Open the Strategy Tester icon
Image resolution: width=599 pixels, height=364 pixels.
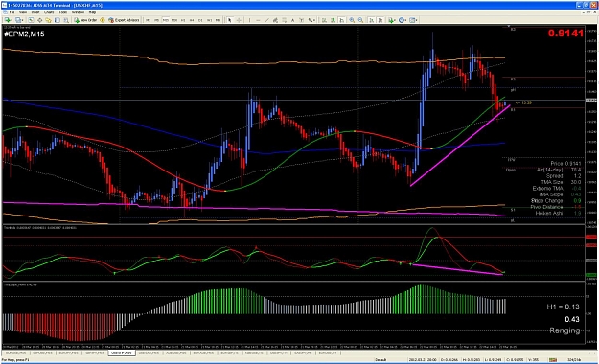[66, 20]
